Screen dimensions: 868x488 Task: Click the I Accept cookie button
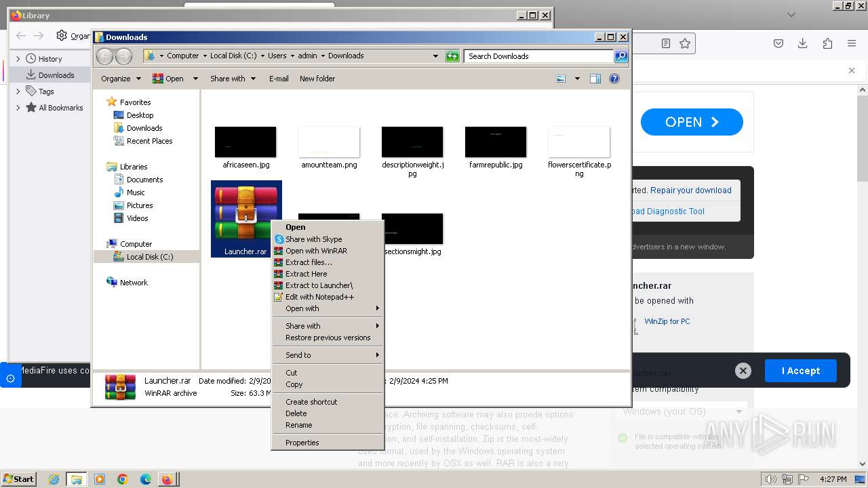point(801,371)
